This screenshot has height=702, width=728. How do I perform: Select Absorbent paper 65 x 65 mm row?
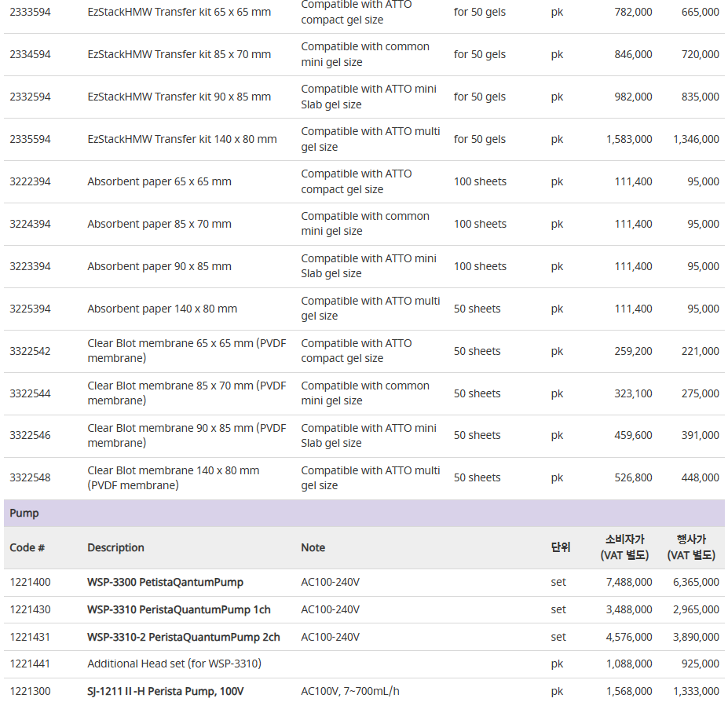click(364, 181)
